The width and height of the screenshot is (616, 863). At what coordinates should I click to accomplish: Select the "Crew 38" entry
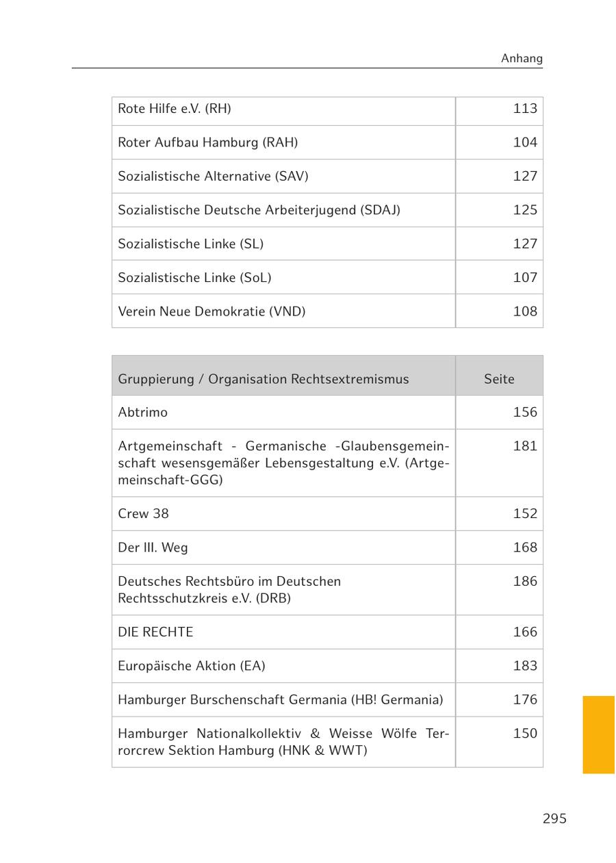(x=143, y=514)
